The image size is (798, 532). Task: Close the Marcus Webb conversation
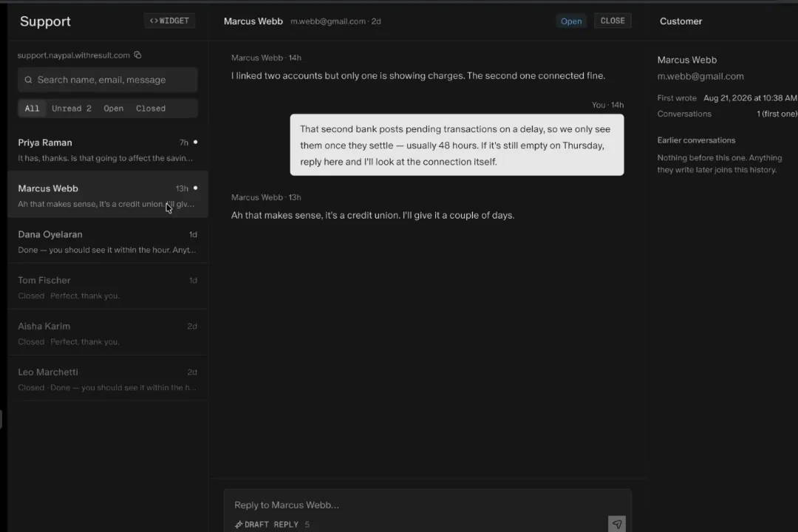click(613, 21)
